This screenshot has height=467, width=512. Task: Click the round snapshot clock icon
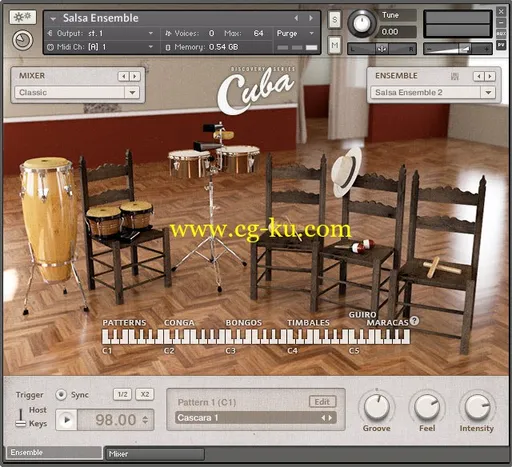tap(23, 40)
